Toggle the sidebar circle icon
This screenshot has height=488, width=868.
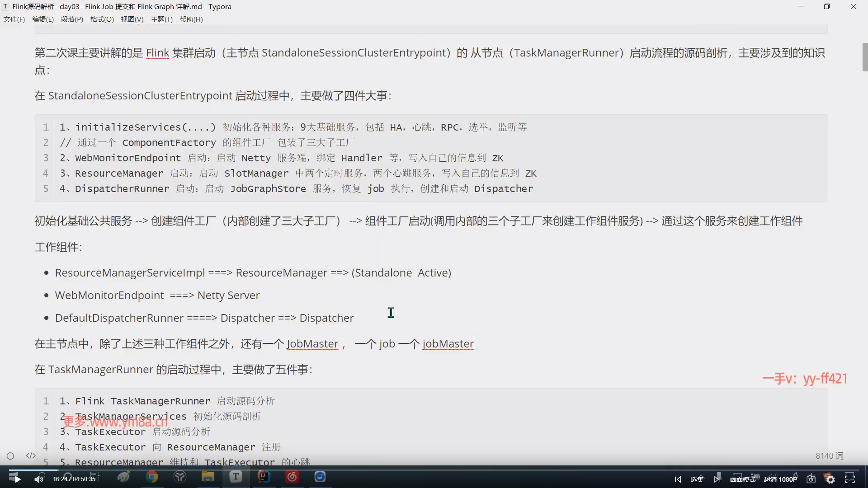[x=10, y=456]
